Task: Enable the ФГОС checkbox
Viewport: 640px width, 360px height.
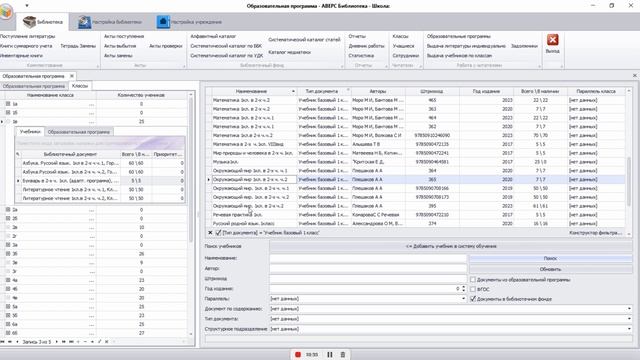Action: click(473, 289)
